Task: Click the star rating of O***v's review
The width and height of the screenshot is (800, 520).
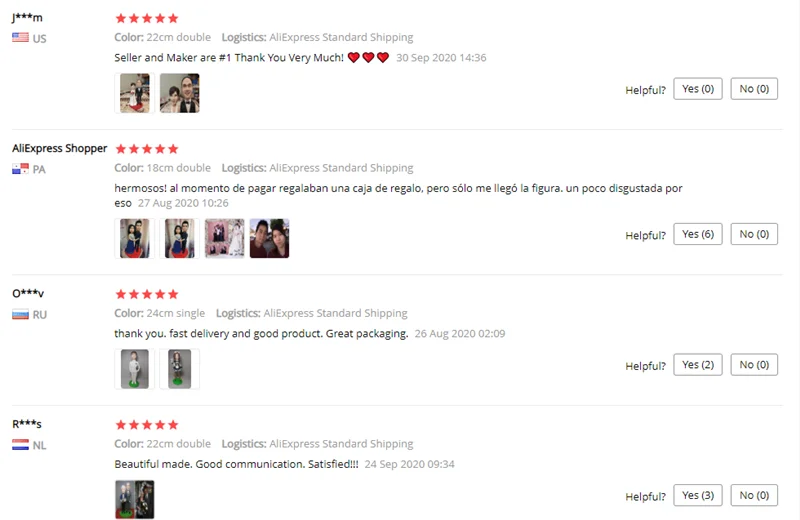Action: 147,294
